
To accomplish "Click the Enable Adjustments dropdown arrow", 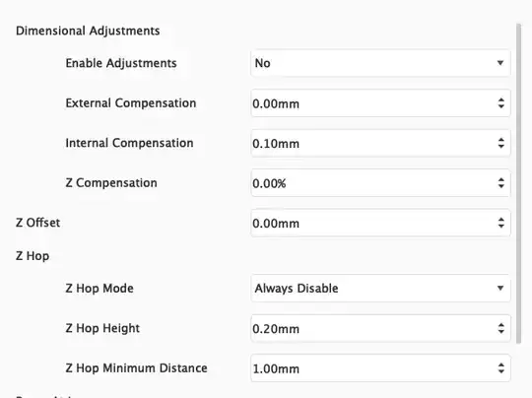I will tap(500, 63).
